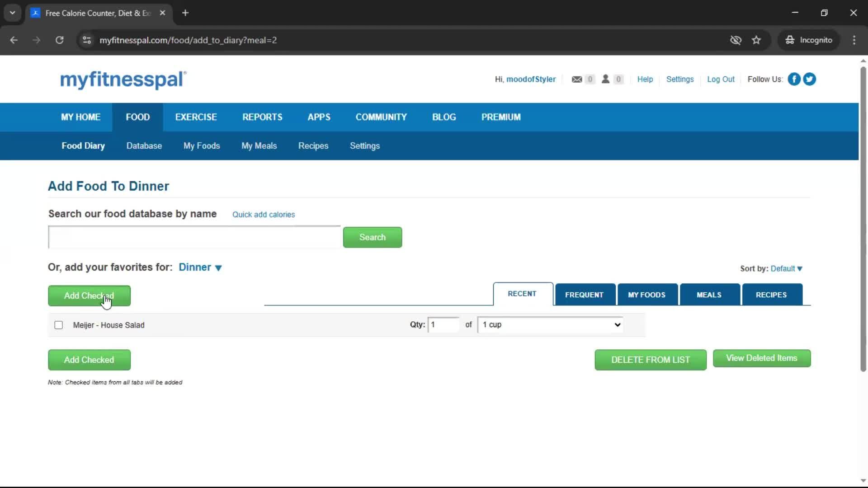Image resolution: width=868 pixels, height=488 pixels.
Task: Open the friend requests person icon
Action: coord(605,79)
